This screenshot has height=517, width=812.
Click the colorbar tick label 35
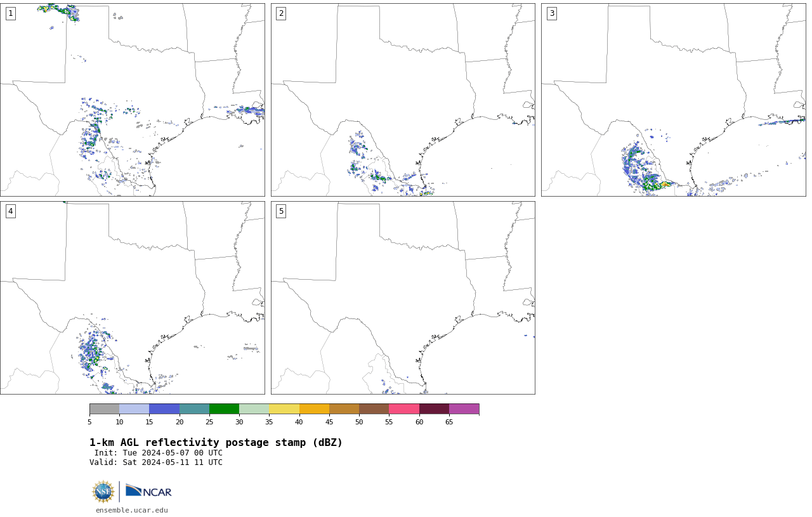[x=269, y=422]
